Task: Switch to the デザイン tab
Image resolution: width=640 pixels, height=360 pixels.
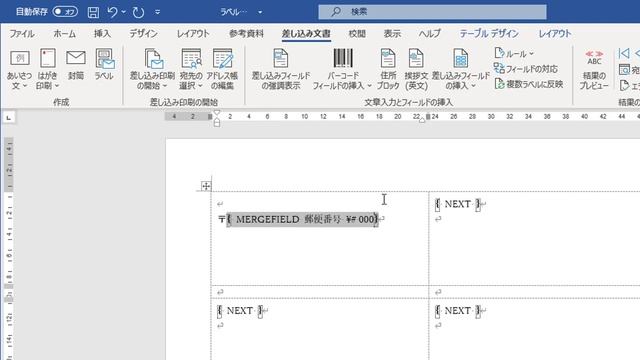Action: tap(143, 34)
